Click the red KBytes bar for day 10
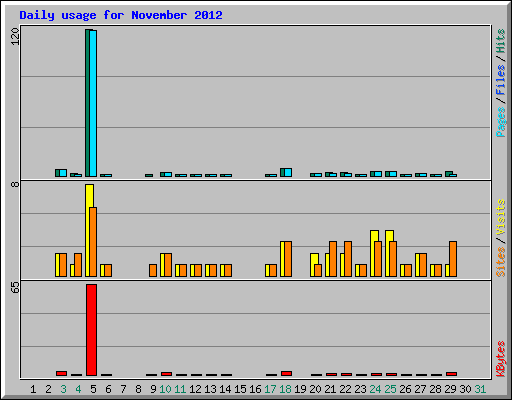The width and height of the screenshot is (512, 400). [x=166, y=374]
